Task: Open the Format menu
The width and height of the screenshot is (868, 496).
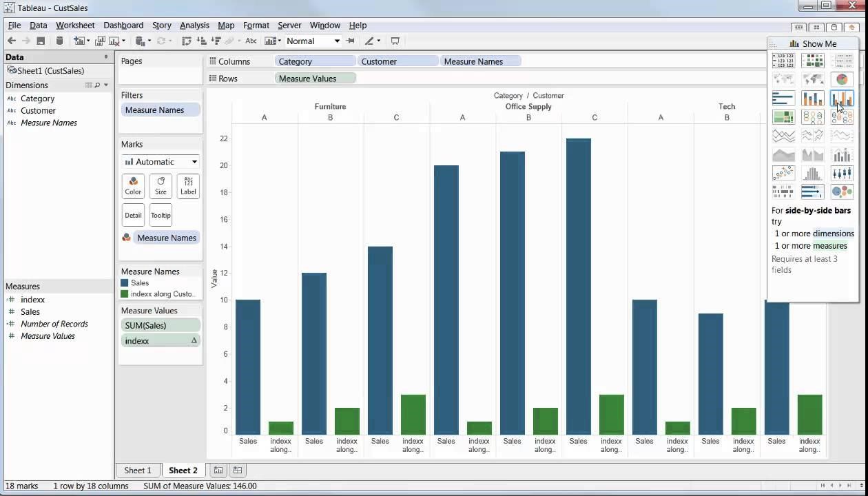Action: pos(256,25)
